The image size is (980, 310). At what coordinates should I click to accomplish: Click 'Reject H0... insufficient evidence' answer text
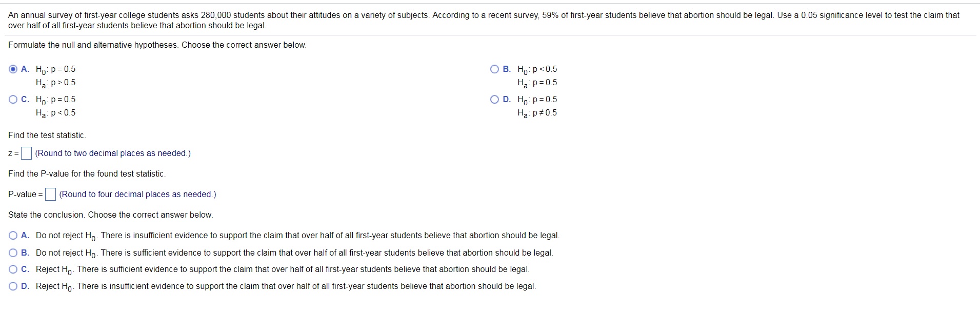pos(286,286)
